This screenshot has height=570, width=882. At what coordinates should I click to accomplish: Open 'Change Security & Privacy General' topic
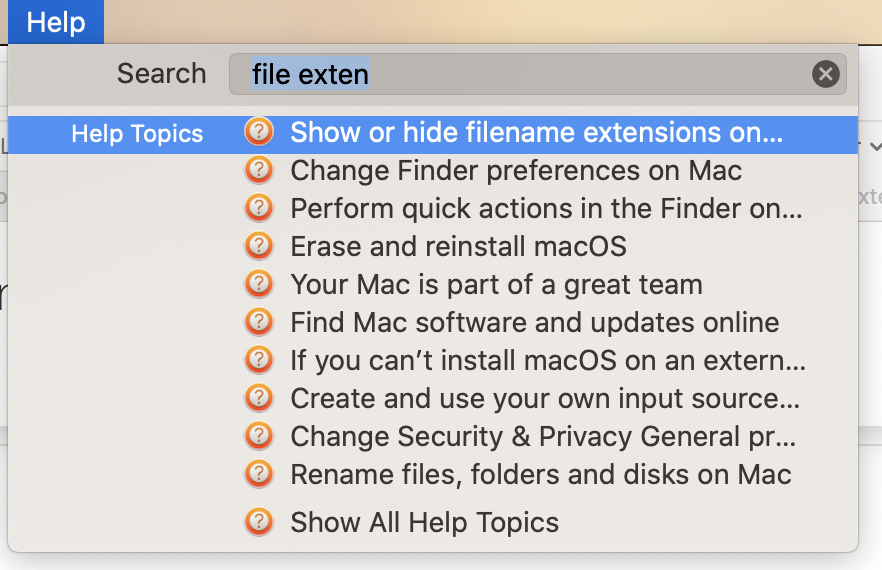tap(543, 437)
